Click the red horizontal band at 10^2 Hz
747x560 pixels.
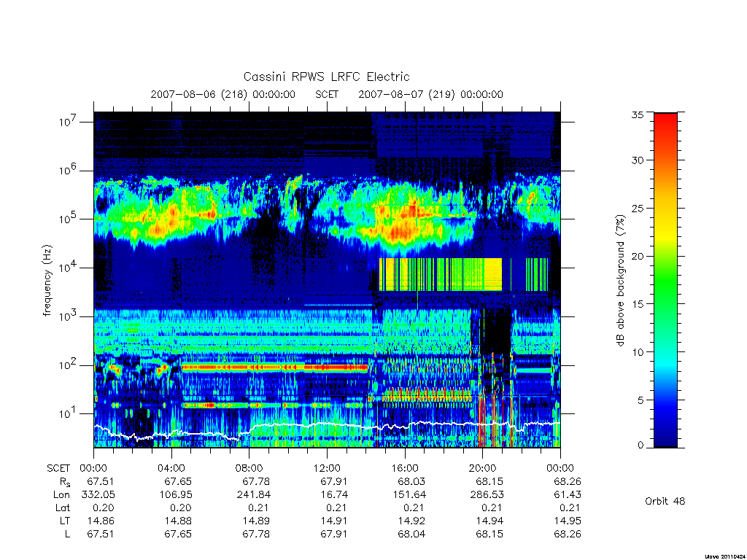click(x=275, y=367)
